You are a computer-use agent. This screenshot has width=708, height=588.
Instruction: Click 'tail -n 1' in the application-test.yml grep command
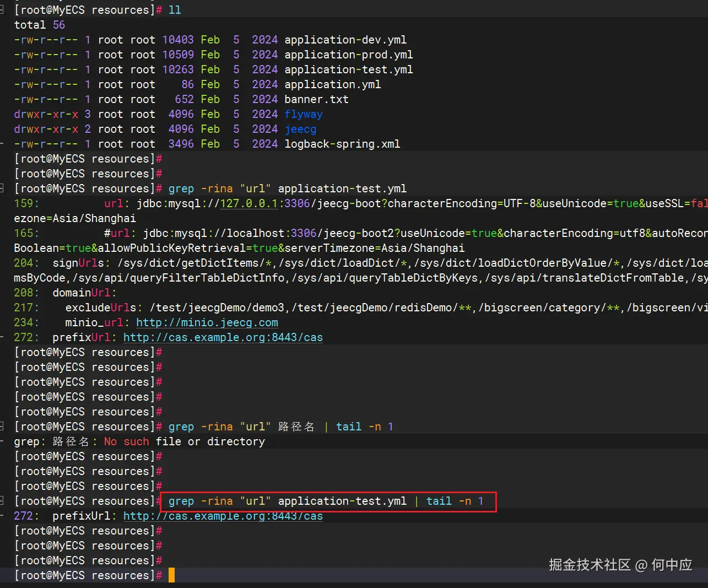point(455,501)
